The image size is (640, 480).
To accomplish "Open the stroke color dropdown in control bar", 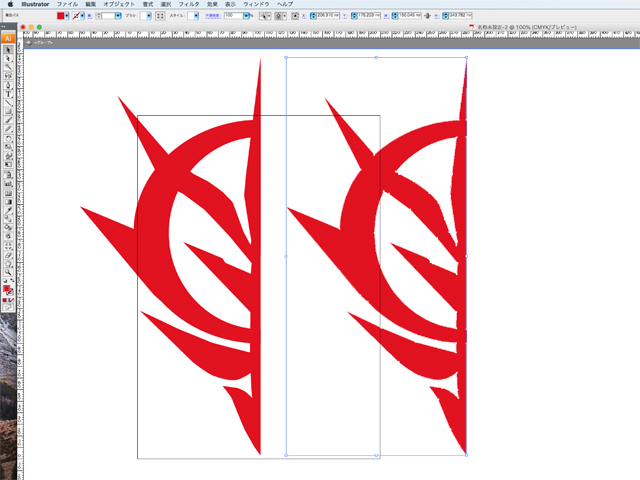I will tap(82, 16).
